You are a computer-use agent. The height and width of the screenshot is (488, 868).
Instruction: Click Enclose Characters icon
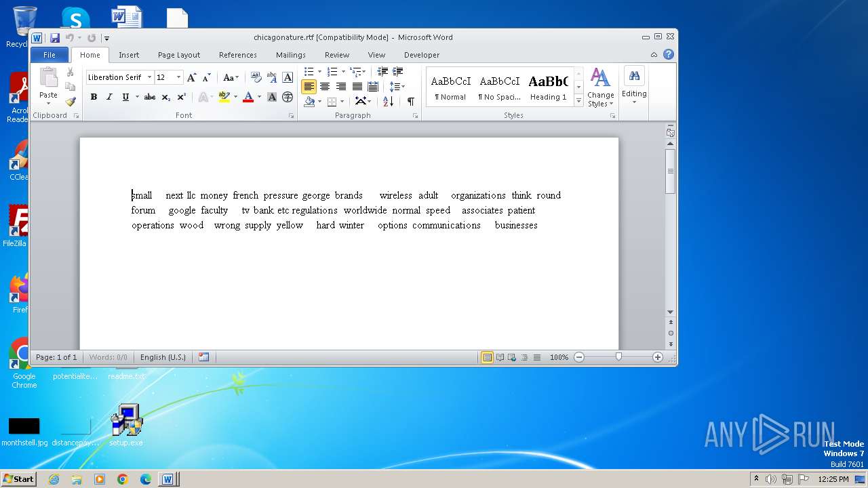pyautogui.click(x=288, y=97)
